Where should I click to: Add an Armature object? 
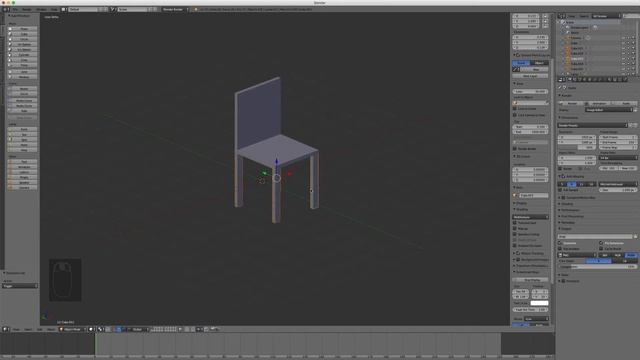tap(22, 167)
